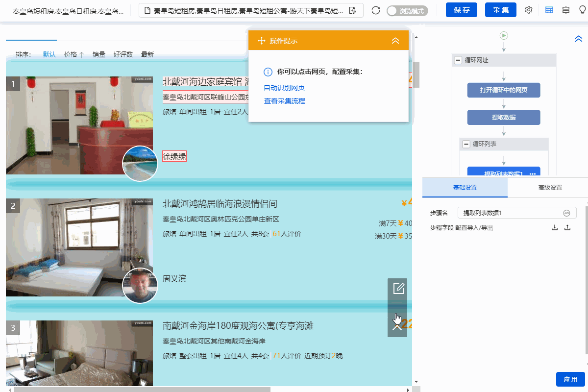Click inside the 步骤名 input field
Image resolution: width=588 pixels, height=392 pixels.
517,213
